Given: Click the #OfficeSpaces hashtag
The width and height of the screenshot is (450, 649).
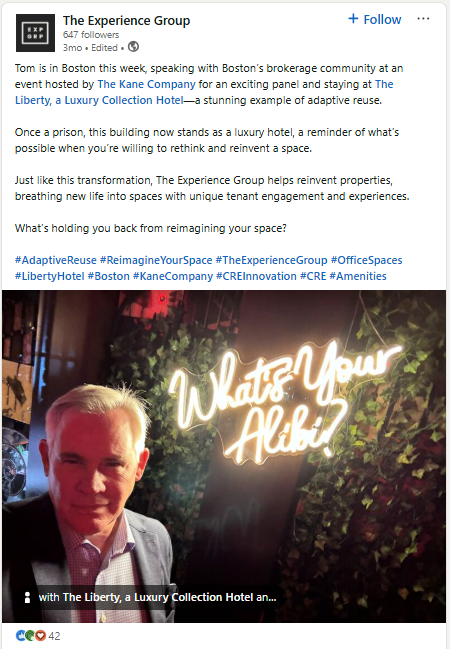Looking at the screenshot, I should [366, 260].
